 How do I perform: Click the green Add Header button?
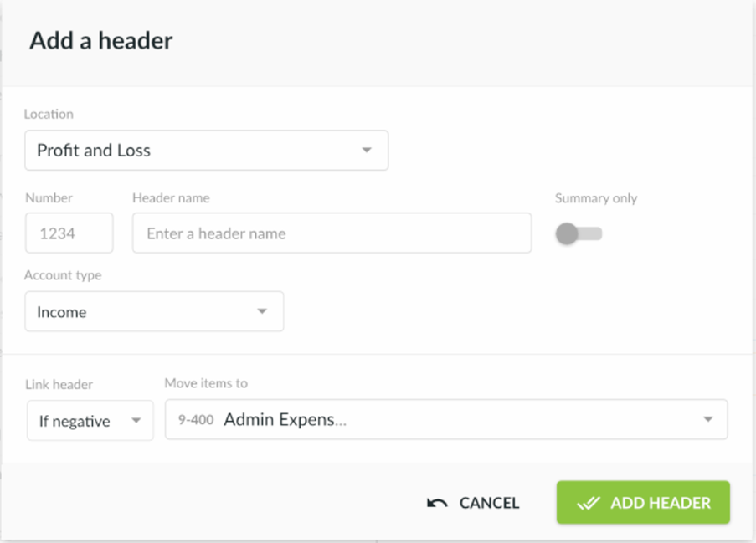(643, 503)
